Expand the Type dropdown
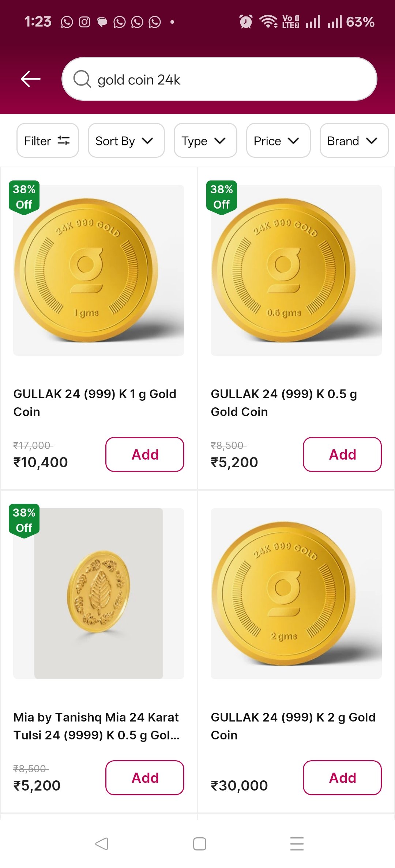This screenshot has width=395, height=868. pos(205,141)
